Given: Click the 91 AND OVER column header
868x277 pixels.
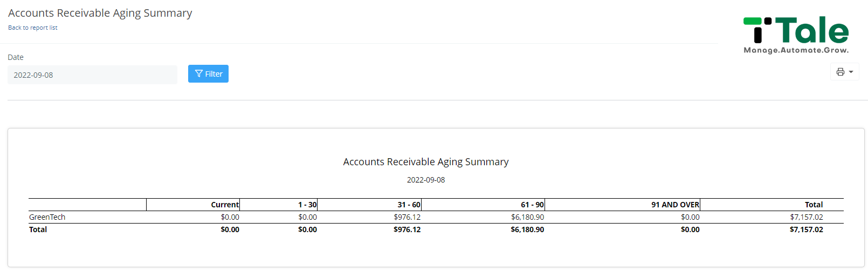Looking at the screenshot, I should click(675, 205).
